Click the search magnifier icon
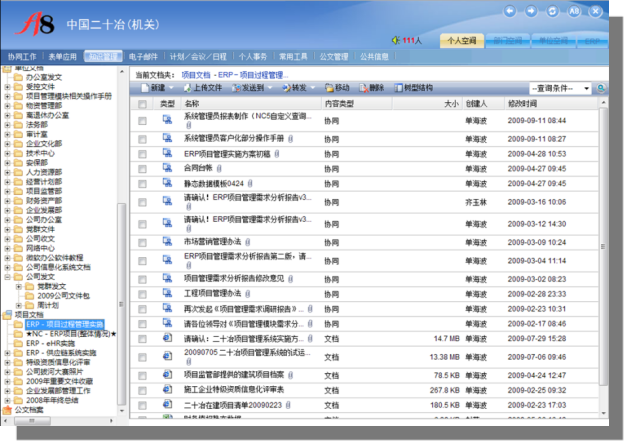 click(x=601, y=88)
